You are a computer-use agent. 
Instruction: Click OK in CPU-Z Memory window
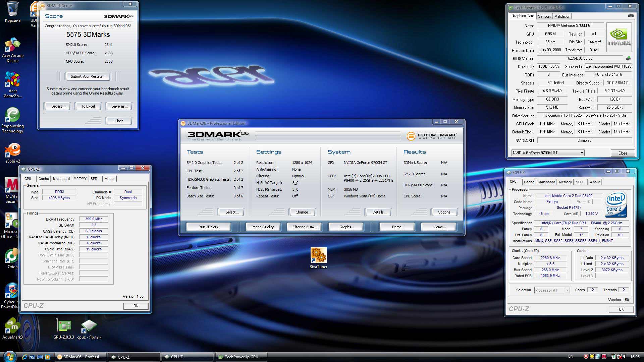click(x=136, y=306)
